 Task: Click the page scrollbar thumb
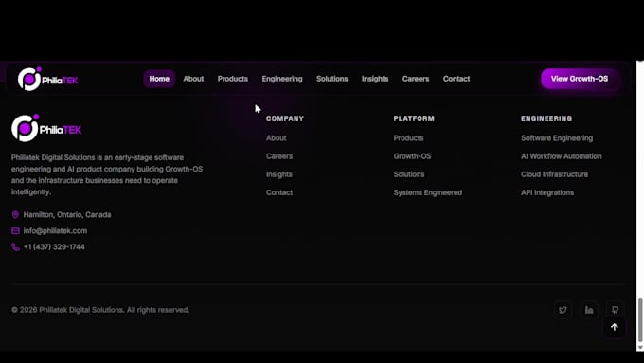click(x=640, y=319)
